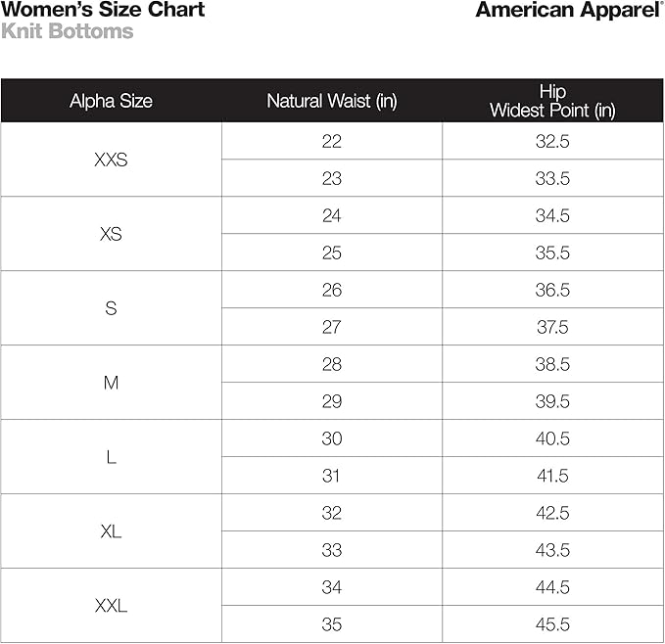Click the Alpha Size column header

(x=111, y=101)
